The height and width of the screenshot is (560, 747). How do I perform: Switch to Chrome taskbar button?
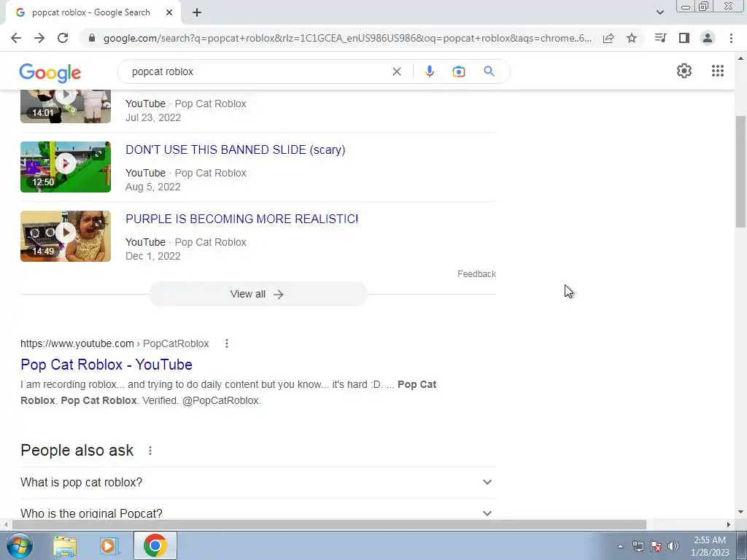pos(155,545)
